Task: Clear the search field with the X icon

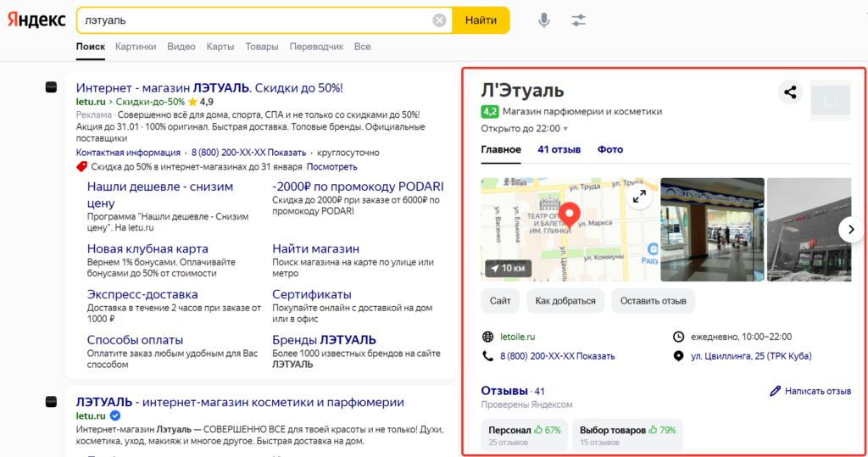Action: click(440, 20)
